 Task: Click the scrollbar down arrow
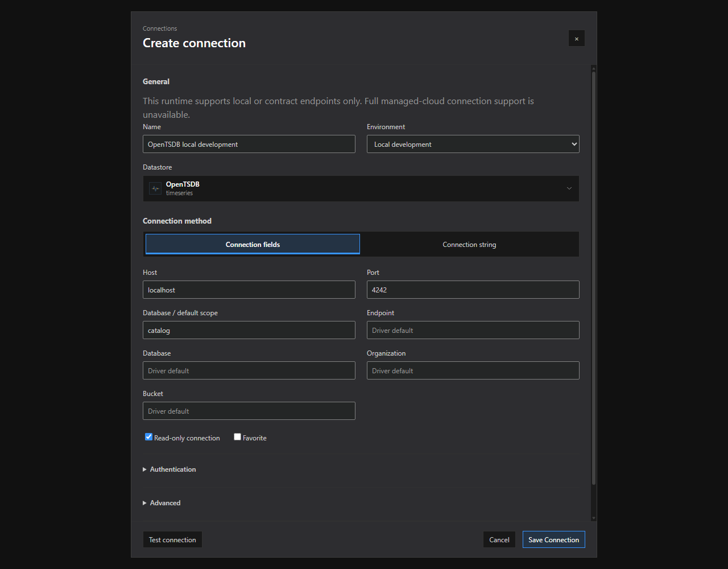click(x=594, y=518)
